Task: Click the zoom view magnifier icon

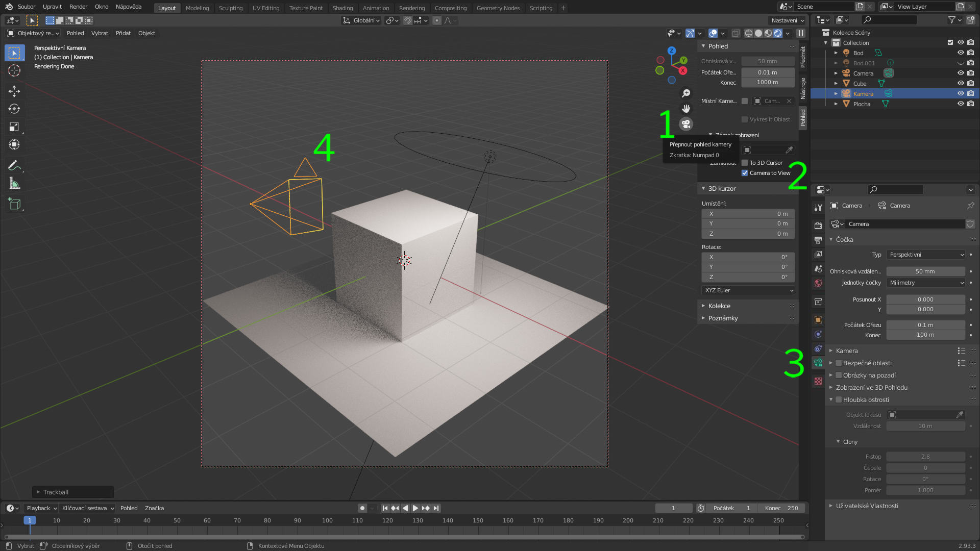Action: coord(686,93)
